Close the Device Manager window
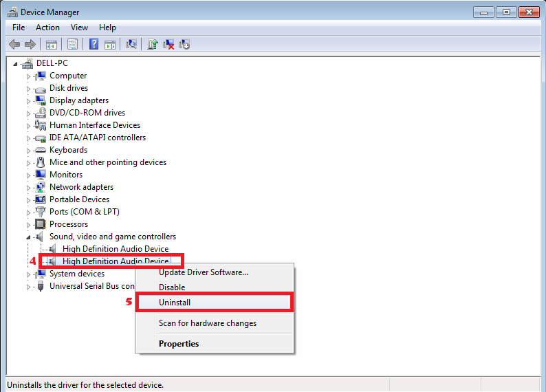The height and width of the screenshot is (392, 546). click(529, 12)
